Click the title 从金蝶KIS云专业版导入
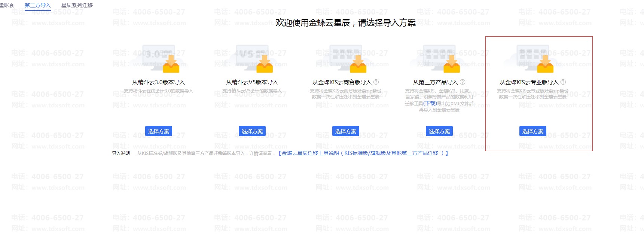644x247 pixels. [x=529, y=82]
